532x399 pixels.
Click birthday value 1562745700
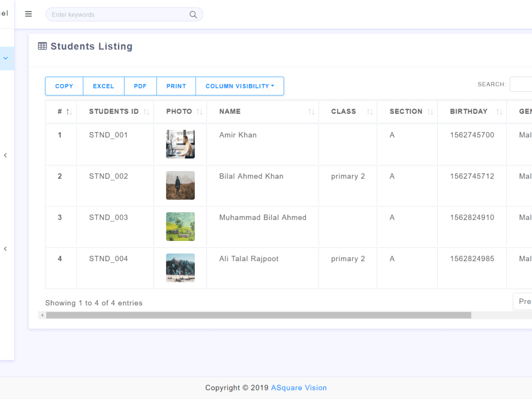(x=472, y=135)
